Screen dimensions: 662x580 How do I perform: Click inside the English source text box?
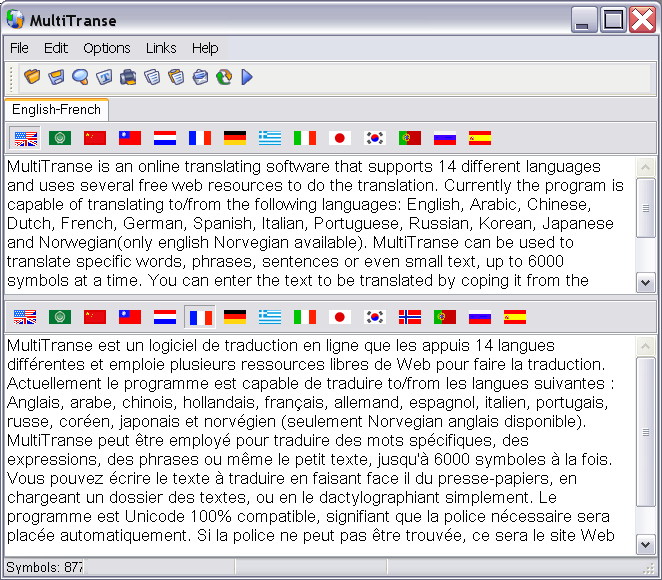(320, 224)
